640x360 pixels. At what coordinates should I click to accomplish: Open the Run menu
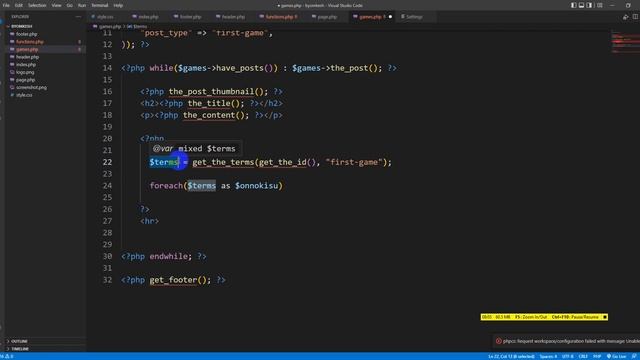pyautogui.click(x=82, y=5)
